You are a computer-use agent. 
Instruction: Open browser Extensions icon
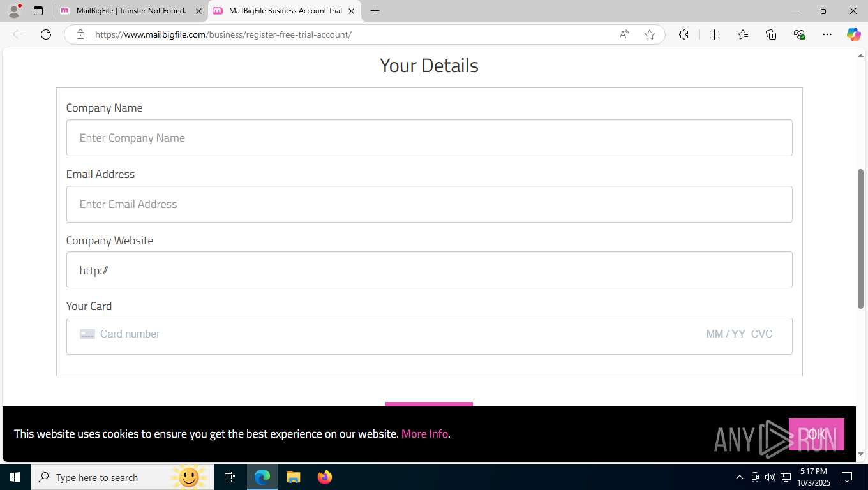coord(684,34)
